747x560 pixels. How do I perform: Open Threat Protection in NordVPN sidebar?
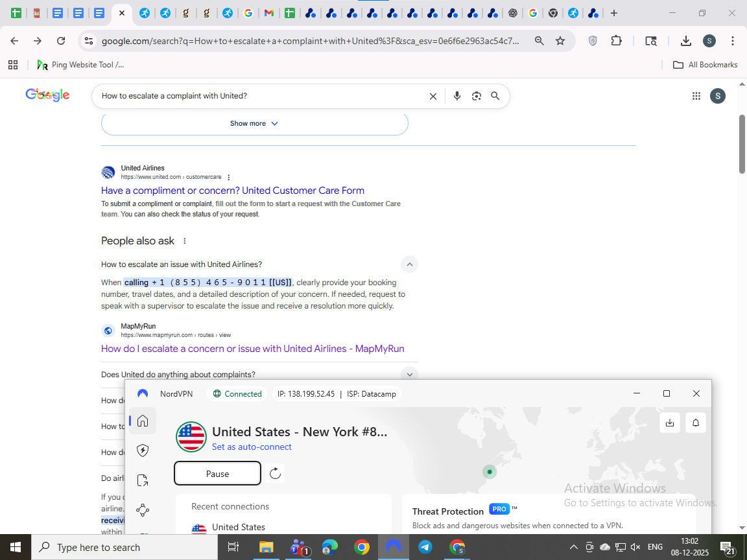click(x=143, y=450)
